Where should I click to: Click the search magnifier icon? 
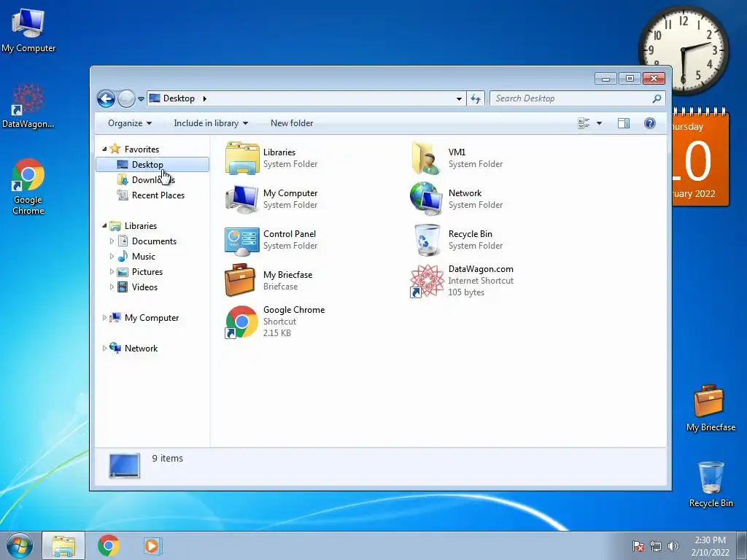coord(657,98)
